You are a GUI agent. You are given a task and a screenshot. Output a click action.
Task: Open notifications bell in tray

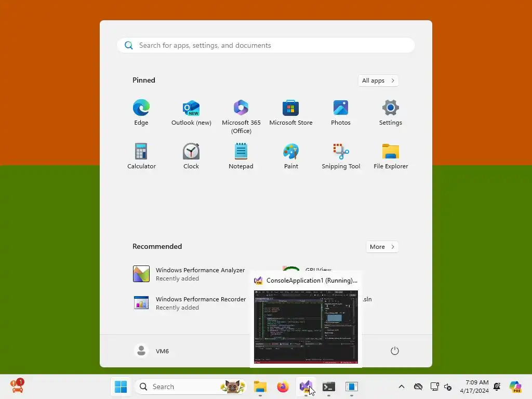click(497, 387)
